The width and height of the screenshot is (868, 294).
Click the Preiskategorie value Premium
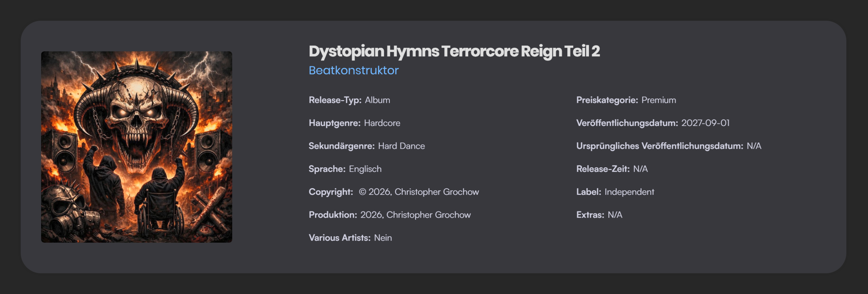[658, 100]
